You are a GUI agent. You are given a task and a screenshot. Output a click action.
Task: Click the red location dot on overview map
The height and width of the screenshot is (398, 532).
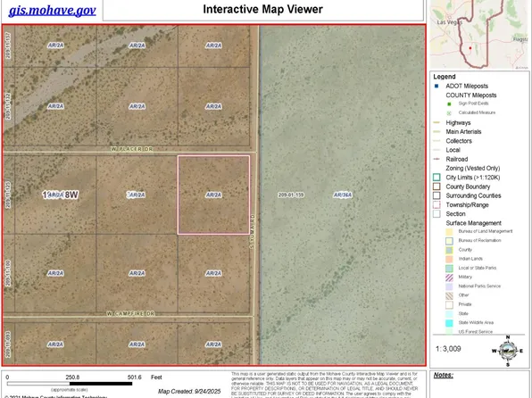[x=470, y=48]
